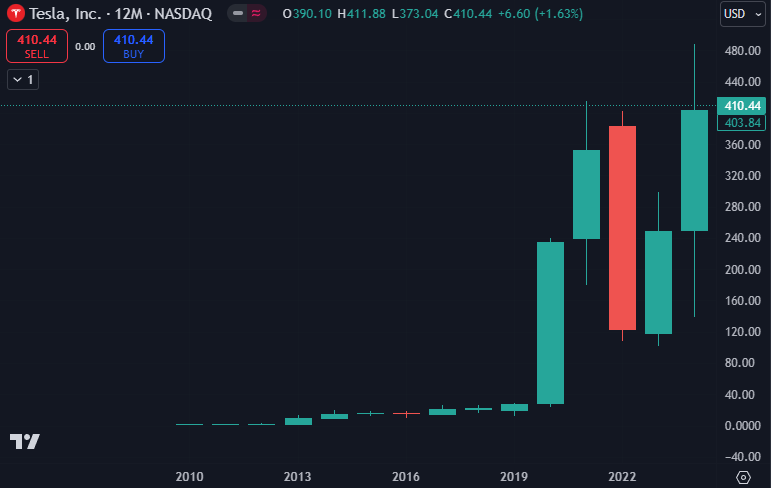Viewport: 771px width, 488px height.
Task: Click the change value +6.60 (+1.63%)
Action: (x=540, y=14)
